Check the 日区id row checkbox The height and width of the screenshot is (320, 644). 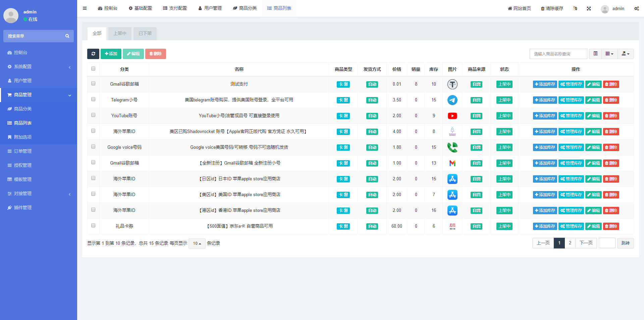pyautogui.click(x=93, y=178)
